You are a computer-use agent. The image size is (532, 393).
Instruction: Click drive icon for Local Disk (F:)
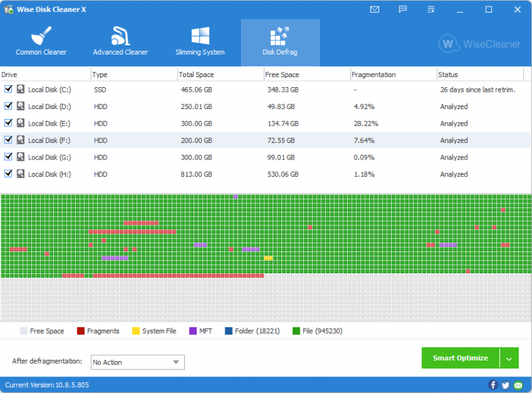pos(21,140)
